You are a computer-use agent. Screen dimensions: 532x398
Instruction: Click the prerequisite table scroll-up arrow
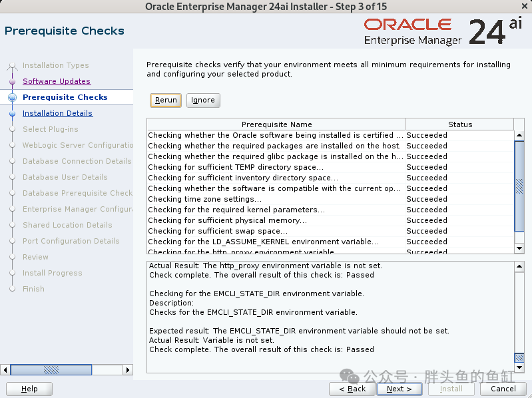pyautogui.click(x=519, y=135)
